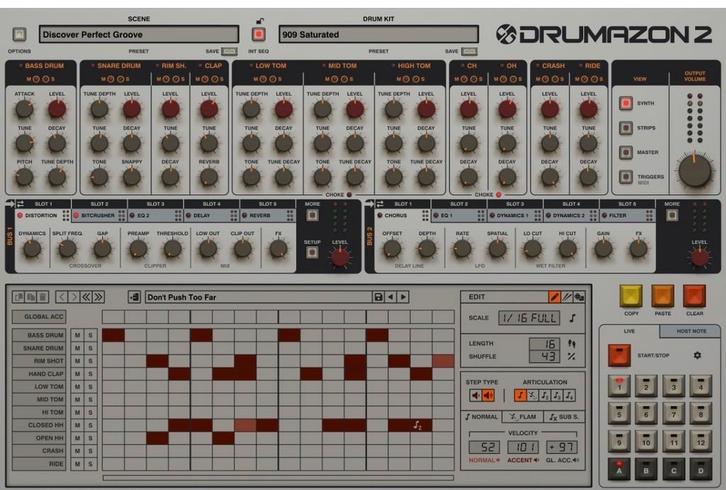Open Bus 1 Bitcrusher slot selector
Screen dimensions: 726x490
[x=99, y=215]
